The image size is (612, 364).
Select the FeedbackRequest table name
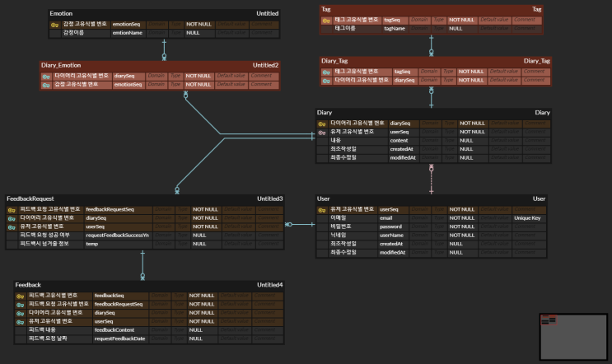tap(30, 198)
